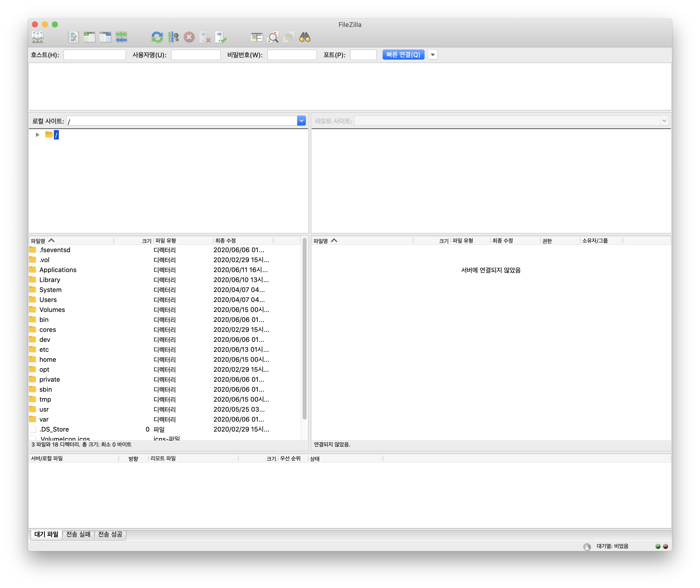Image resolution: width=700 pixels, height=588 pixels.
Task: Toggle remote directory tree display
Action: [x=105, y=37]
